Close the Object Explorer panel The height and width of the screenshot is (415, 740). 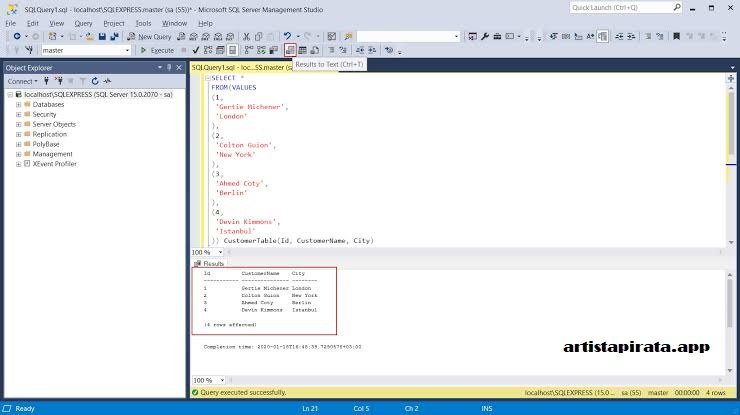179,68
